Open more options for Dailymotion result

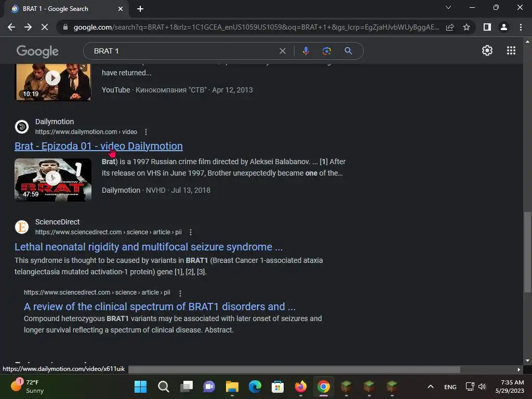[x=146, y=131]
